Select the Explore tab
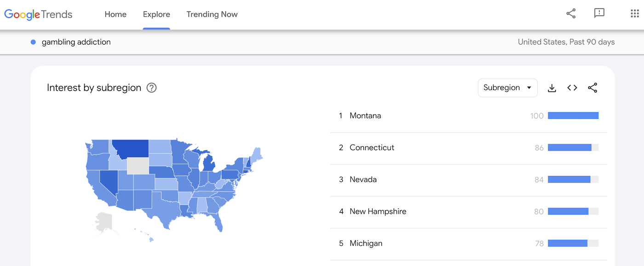Image resolution: width=644 pixels, height=266 pixels. click(156, 14)
